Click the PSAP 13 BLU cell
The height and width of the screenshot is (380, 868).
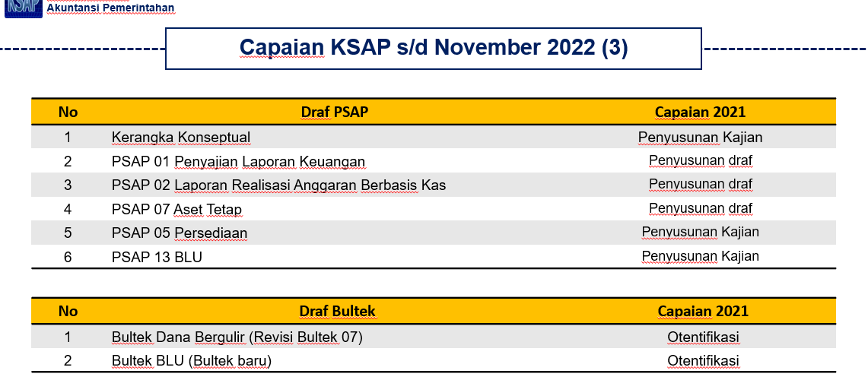tap(157, 257)
